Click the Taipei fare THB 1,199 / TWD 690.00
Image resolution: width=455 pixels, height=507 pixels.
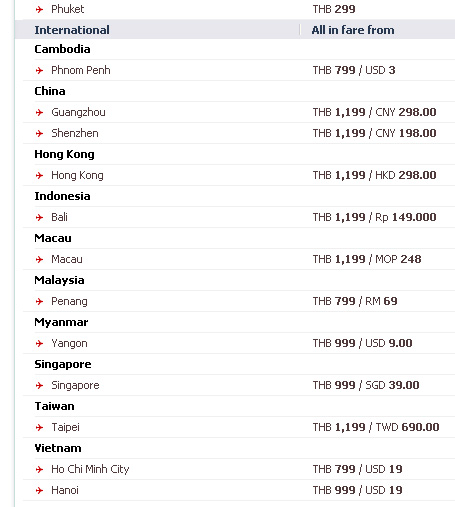pos(376,427)
